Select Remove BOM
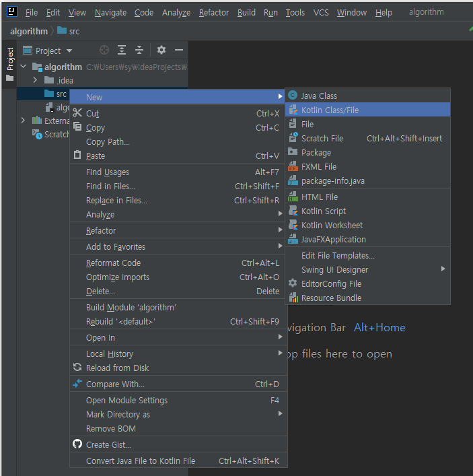 coord(179,428)
